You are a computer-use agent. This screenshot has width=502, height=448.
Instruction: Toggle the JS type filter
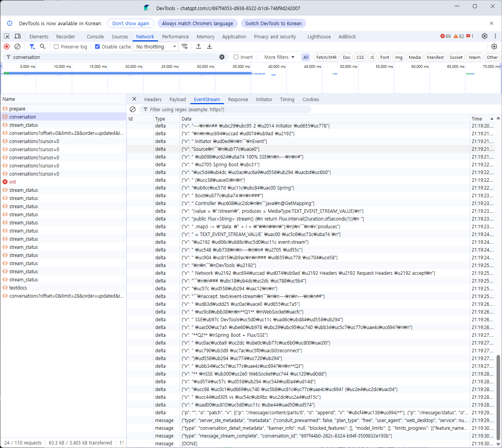[x=372, y=57]
